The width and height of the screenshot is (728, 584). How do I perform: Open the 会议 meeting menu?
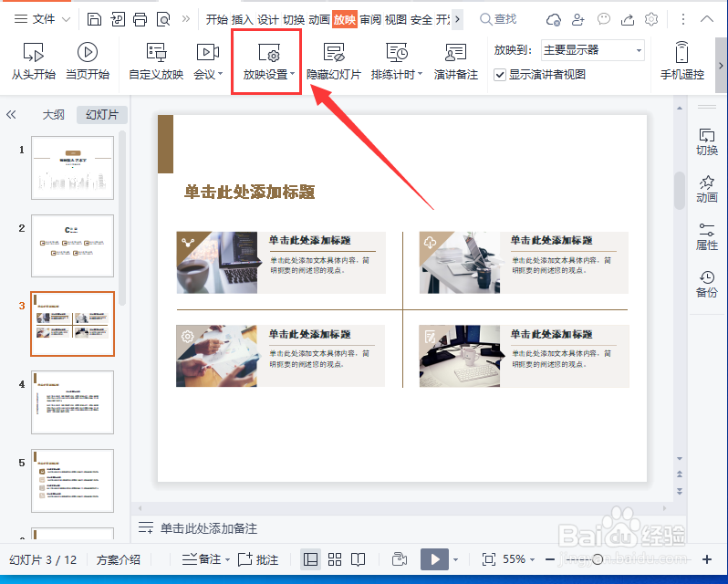[x=208, y=61]
